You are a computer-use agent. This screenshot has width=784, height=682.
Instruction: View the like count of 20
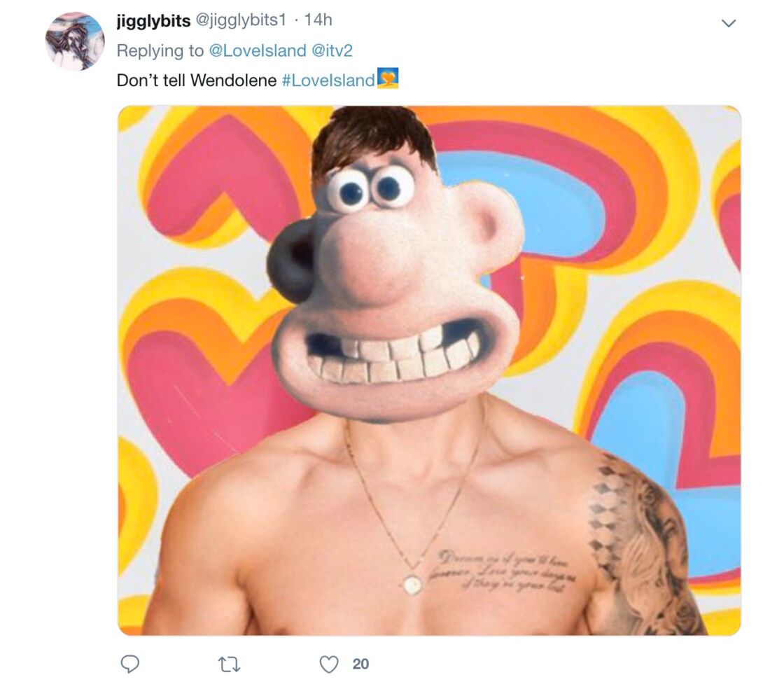click(x=360, y=664)
